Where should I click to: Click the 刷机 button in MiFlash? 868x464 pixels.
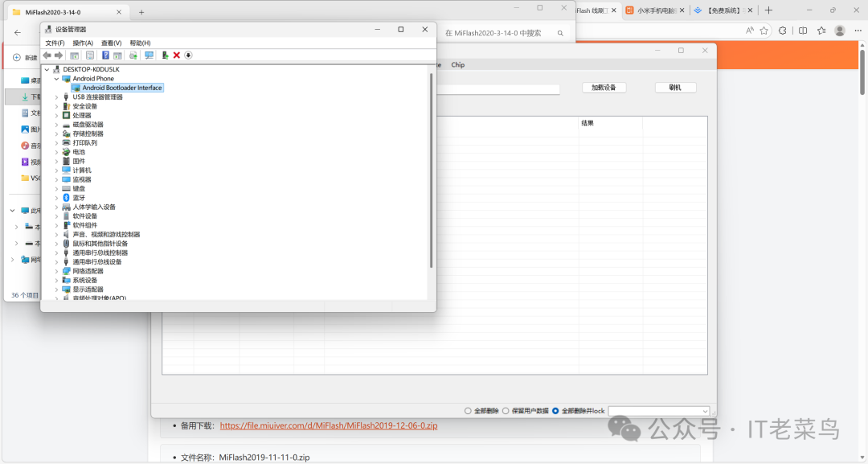674,87
